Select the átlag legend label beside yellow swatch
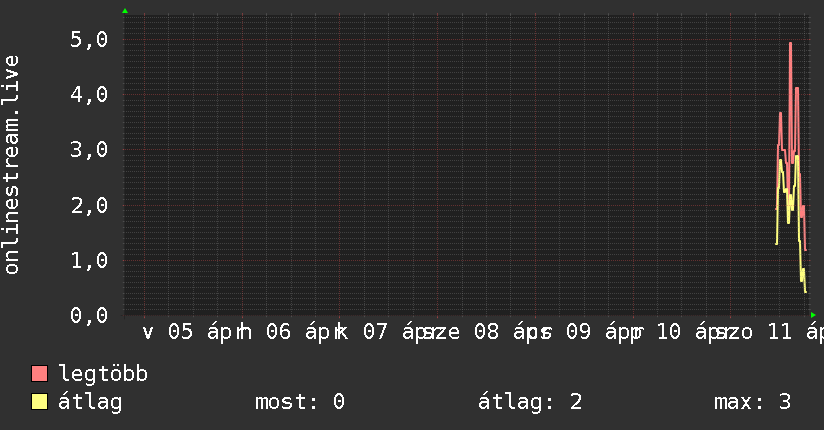This screenshot has height=430, width=824. (90, 402)
